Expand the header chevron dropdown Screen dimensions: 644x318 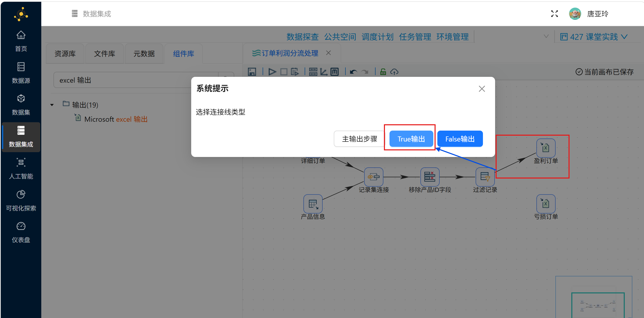pos(546,37)
